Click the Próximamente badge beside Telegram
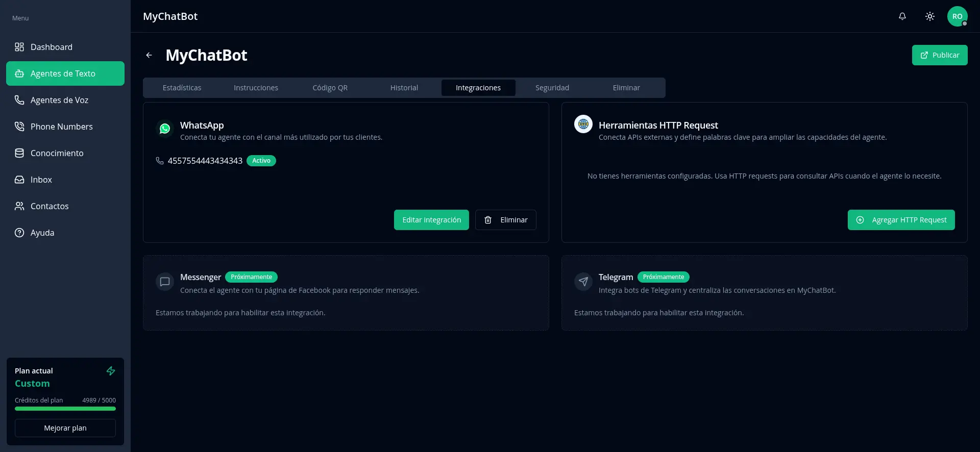 pos(664,277)
